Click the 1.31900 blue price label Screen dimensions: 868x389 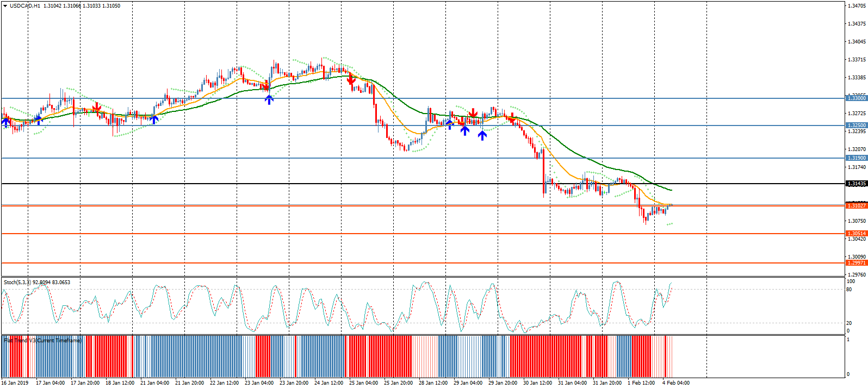click(x=856, y=158)
